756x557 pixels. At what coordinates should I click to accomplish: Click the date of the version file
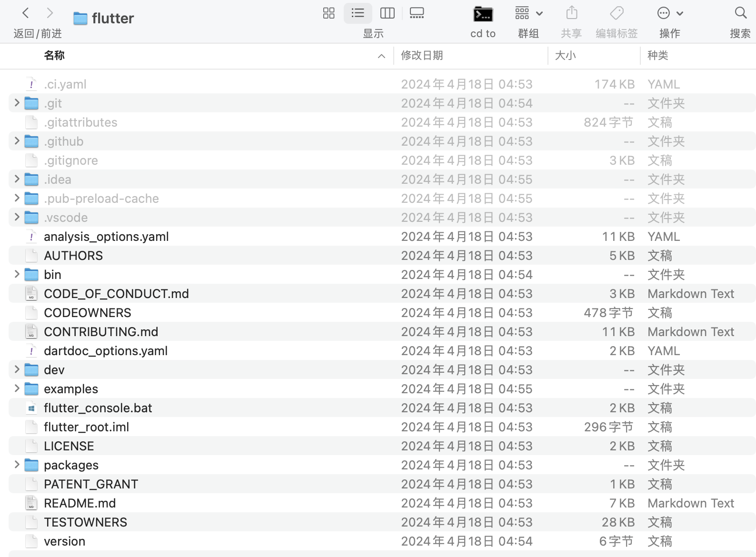[x=467, y=541]
